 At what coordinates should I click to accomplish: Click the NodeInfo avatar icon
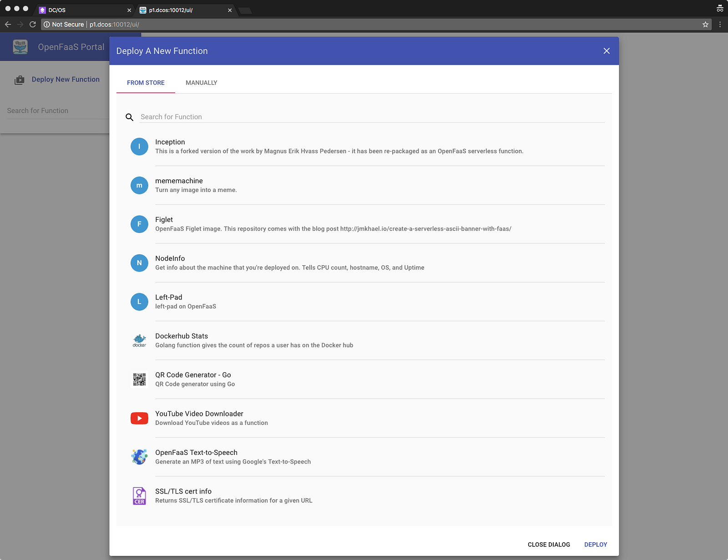pyautogui.click(x=139, y=263)
